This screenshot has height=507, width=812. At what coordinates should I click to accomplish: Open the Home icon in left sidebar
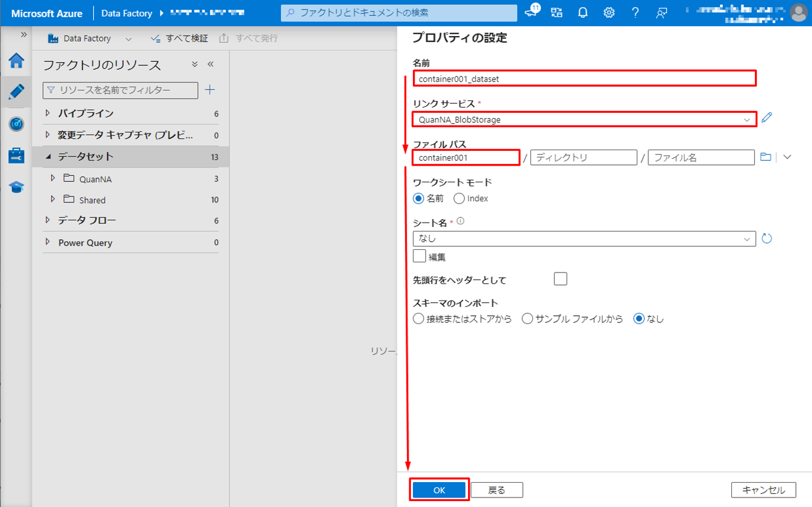click(16, 61)
